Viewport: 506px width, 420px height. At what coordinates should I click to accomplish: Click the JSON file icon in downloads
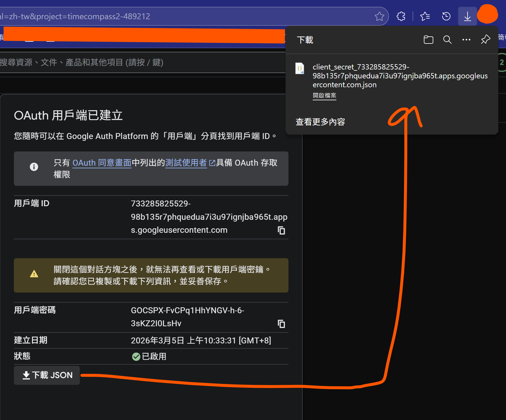(300, 69)
